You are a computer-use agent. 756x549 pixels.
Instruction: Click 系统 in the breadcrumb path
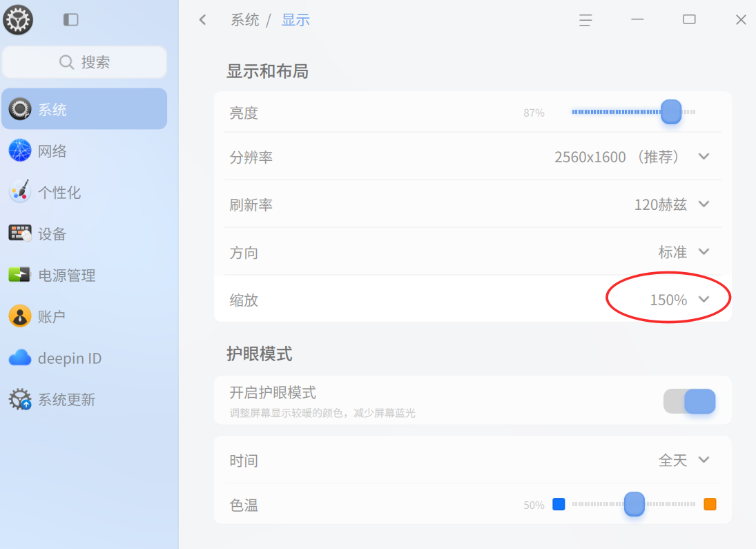[x=245, y=20]
